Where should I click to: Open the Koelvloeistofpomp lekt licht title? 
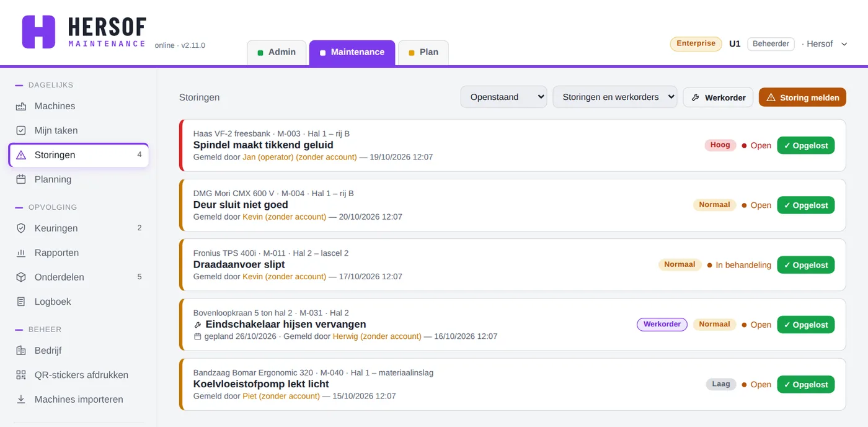click(261, 384)
